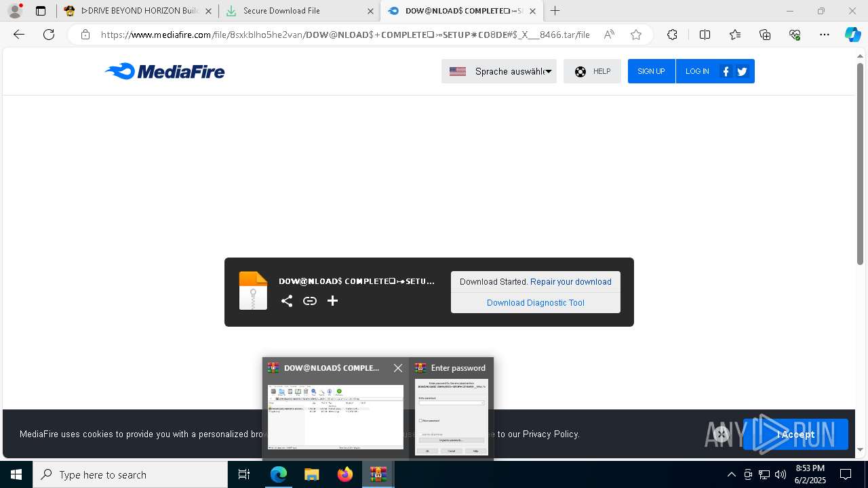
Task: View site information lock icon
Action: coord(85,35)
